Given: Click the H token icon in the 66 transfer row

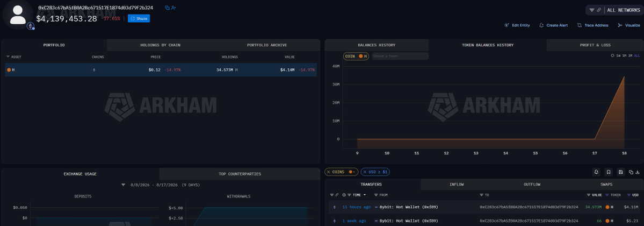Looking at the screenshot, I should pyautogui.click(x=607, y=221).
